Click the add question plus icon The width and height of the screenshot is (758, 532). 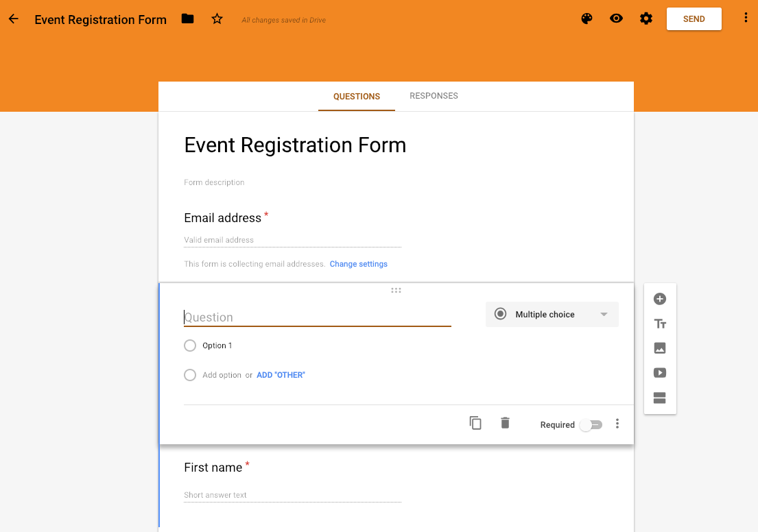pyautogui.click(x=660, y=299)
